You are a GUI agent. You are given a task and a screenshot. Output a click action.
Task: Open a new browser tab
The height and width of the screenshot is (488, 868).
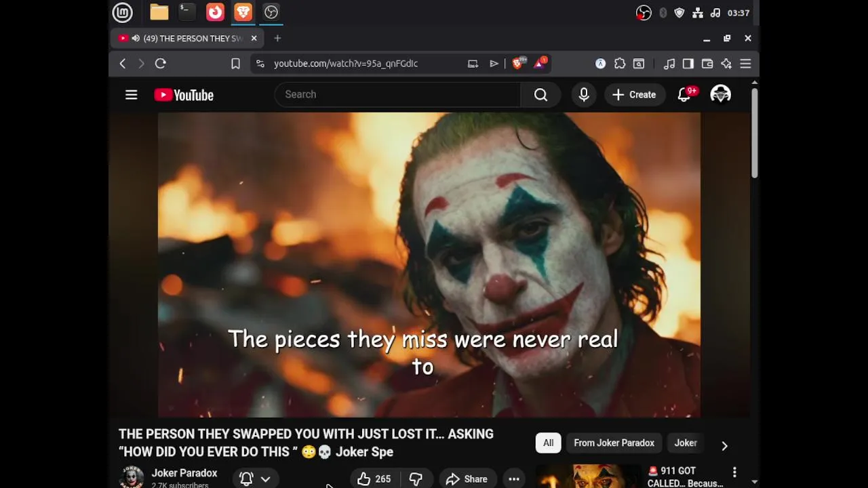tap(277, 39)
